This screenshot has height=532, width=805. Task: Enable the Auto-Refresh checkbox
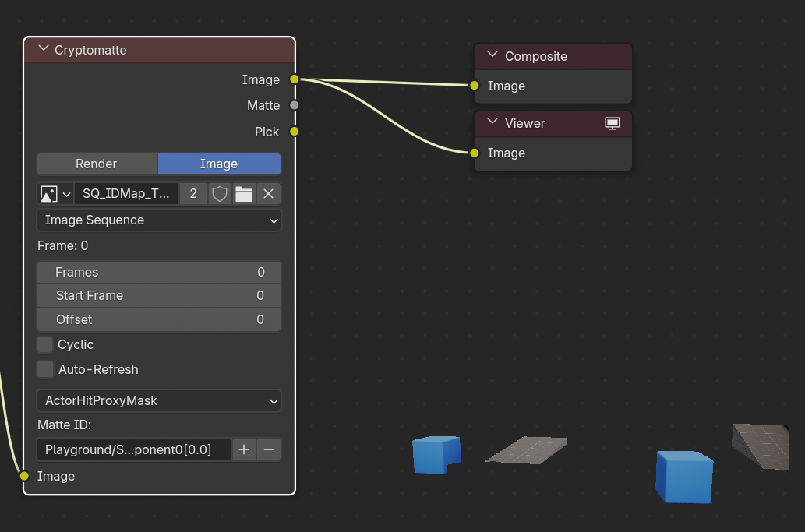point(45,369)
